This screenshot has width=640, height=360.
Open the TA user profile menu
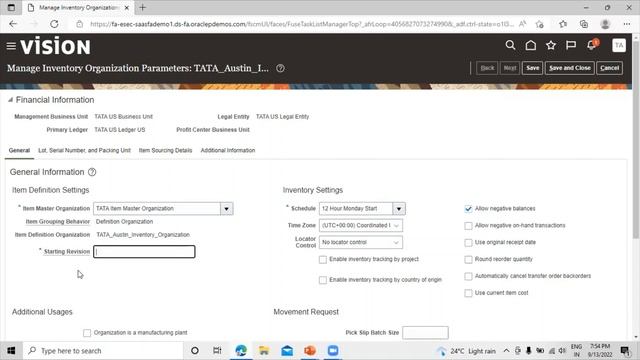pos(619,45)
